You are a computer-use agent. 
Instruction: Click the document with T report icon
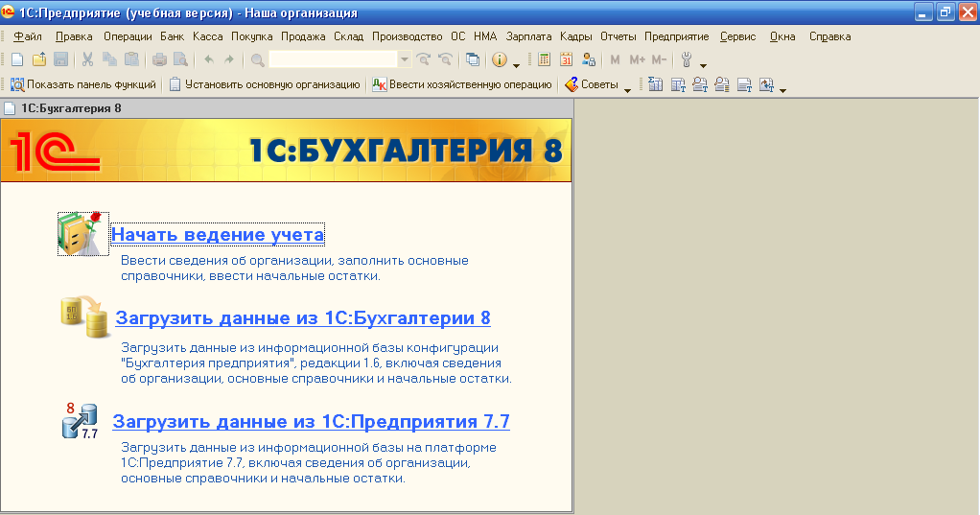(x=744, y=84)
